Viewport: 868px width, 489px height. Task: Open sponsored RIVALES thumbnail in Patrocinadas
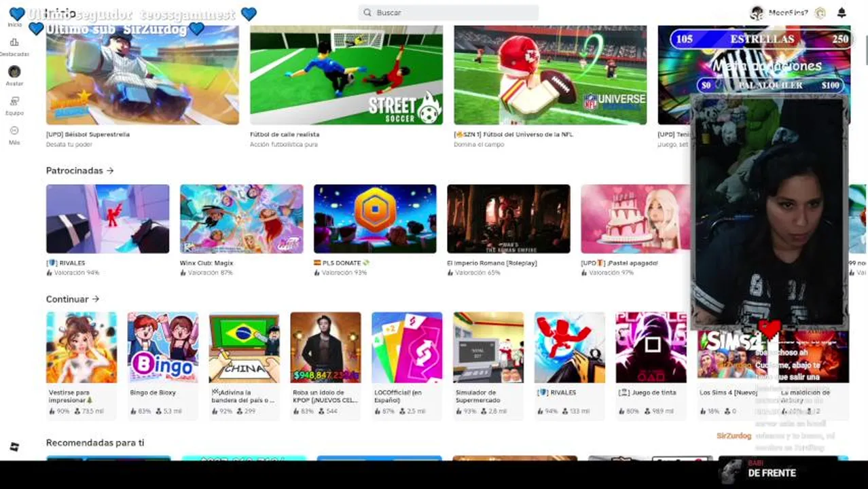click(x=107, y=219)
